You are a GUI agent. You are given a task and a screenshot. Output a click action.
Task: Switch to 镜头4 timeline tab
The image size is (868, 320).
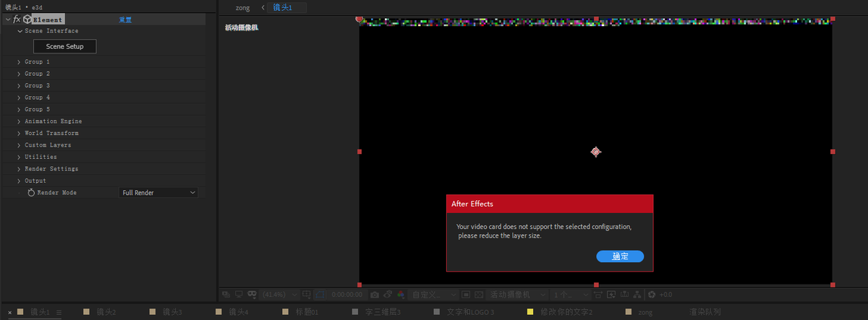point(239,312)
